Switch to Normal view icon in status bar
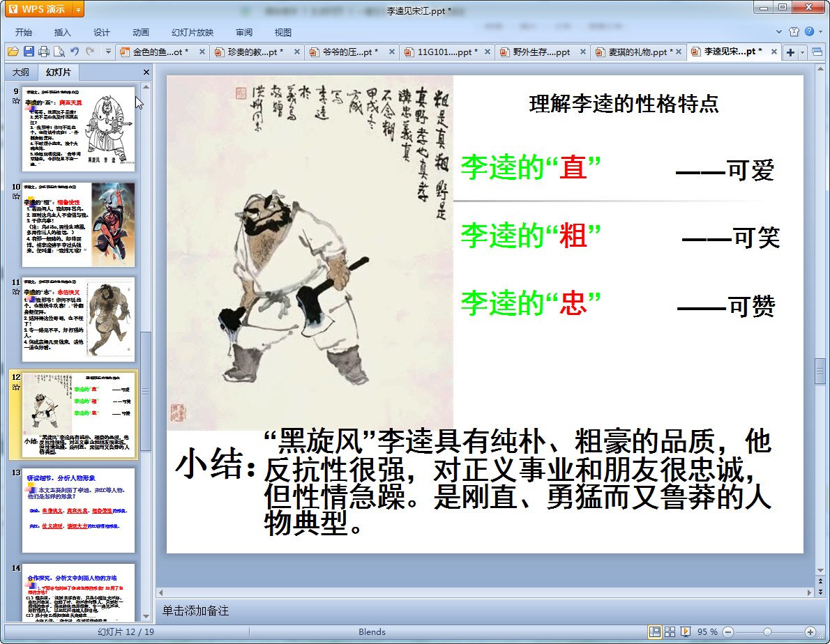Screen dimensions: 830x644 [x=655, y=632]
